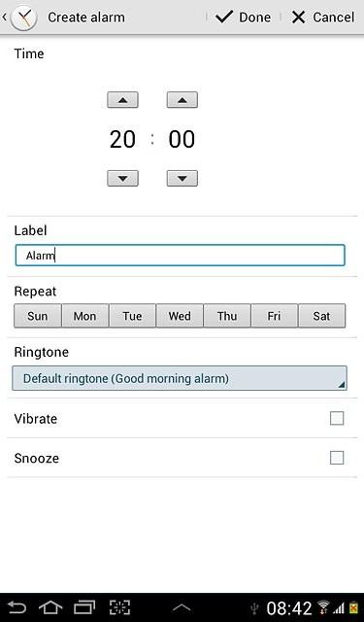The width and height of the screenshot is (364, 622).
Task: Enable the Vibrate checkbox
Action: (337, 418)
